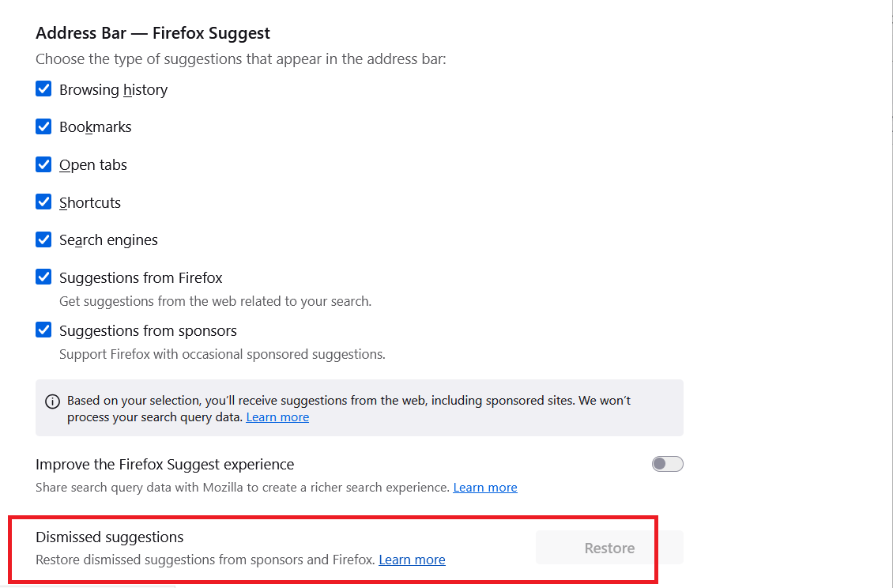Click the info icon in the suggestions notice
Screen dimensions: 893x588
coord(52,401)
